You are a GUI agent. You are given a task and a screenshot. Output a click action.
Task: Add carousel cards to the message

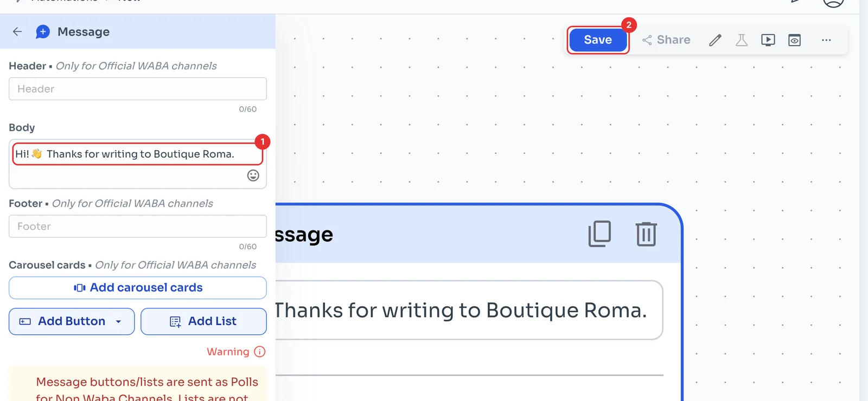[138, 288]
